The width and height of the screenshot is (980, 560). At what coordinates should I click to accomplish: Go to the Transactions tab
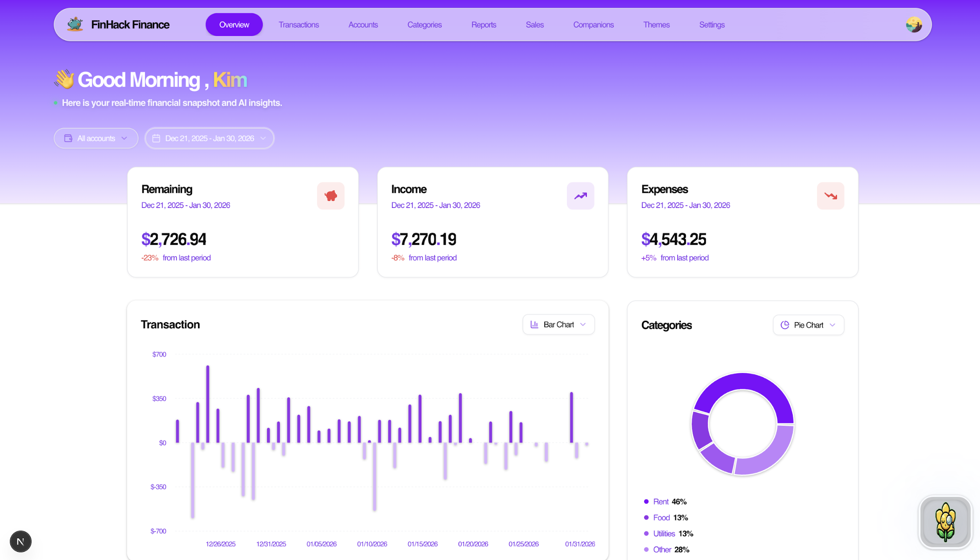(x=298, y=25)
